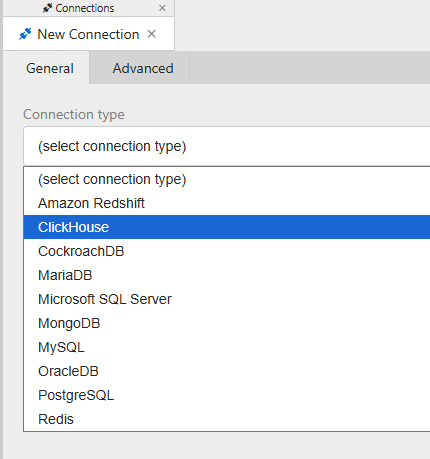The image size is (430, 459).
Task: Close the New Connection tab
Action: [x=152, y=34]
